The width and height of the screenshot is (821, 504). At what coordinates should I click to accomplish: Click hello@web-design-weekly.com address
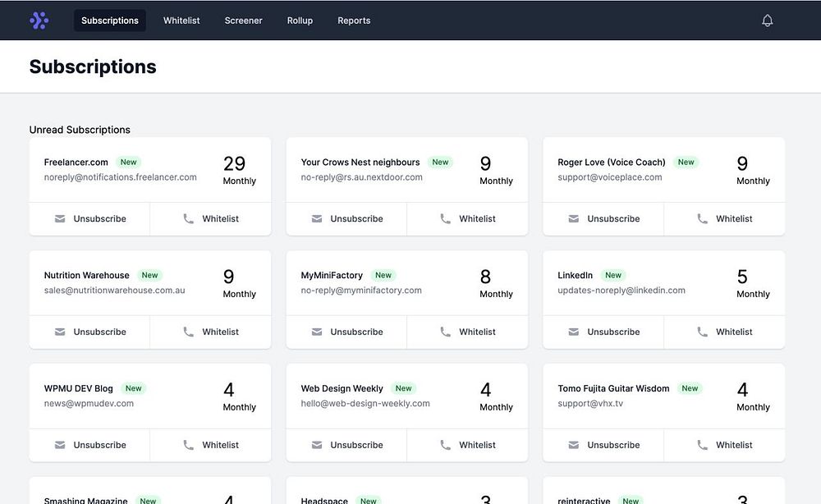click(x=365, y=404)
